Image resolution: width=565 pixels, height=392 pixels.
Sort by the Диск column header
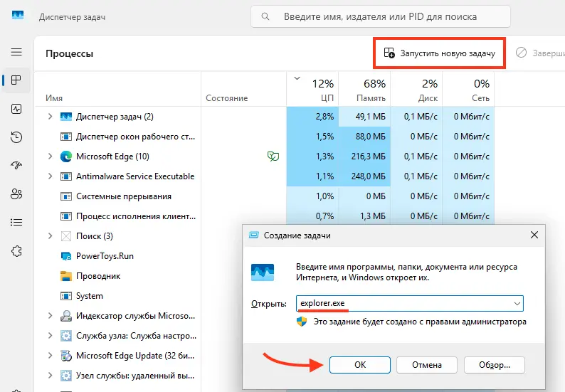(x=416, y=89)
